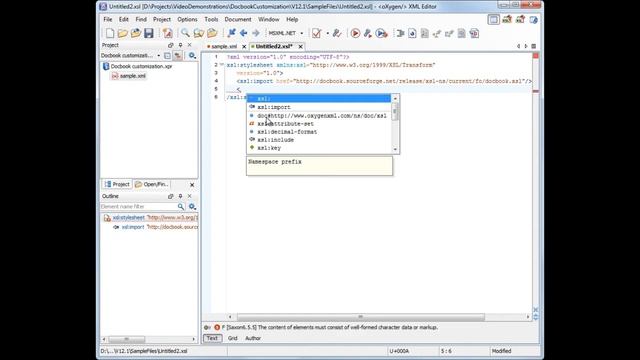Choose the doc namespace completion entry
640x360 pixels.
[x=322, y=116]
